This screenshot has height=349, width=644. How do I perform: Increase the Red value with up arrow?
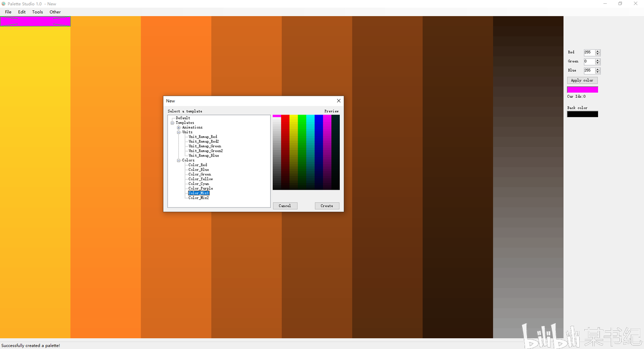598,51
